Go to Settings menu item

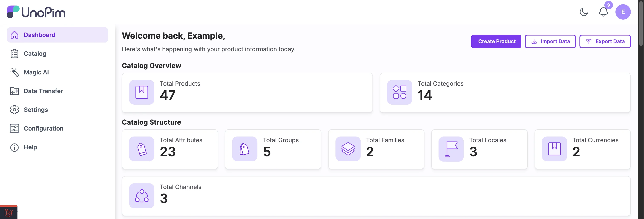click(57, 110)
